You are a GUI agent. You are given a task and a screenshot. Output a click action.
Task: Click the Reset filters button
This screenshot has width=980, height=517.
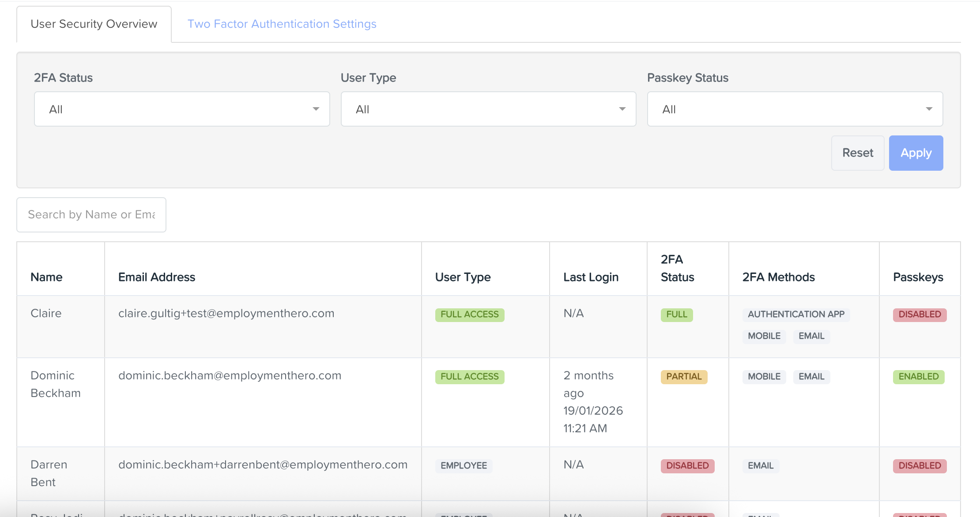pyautogui.click(x=857, y=153)
